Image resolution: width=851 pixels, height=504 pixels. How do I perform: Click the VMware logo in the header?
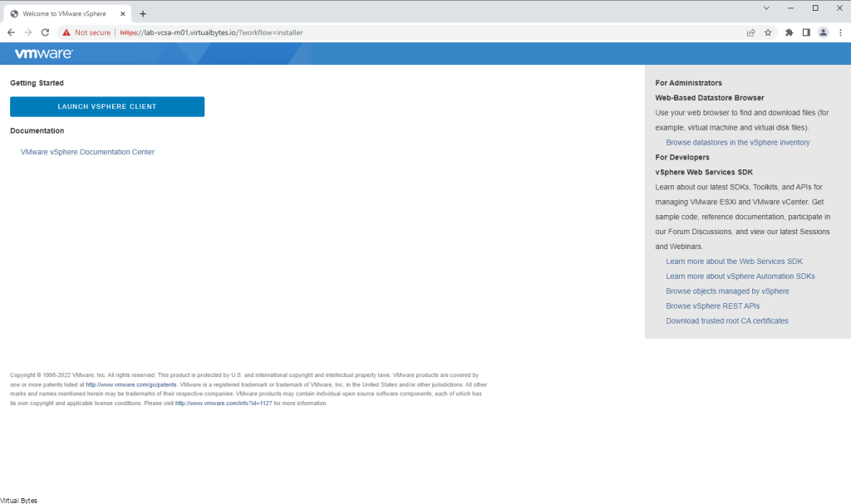[43, 53]
